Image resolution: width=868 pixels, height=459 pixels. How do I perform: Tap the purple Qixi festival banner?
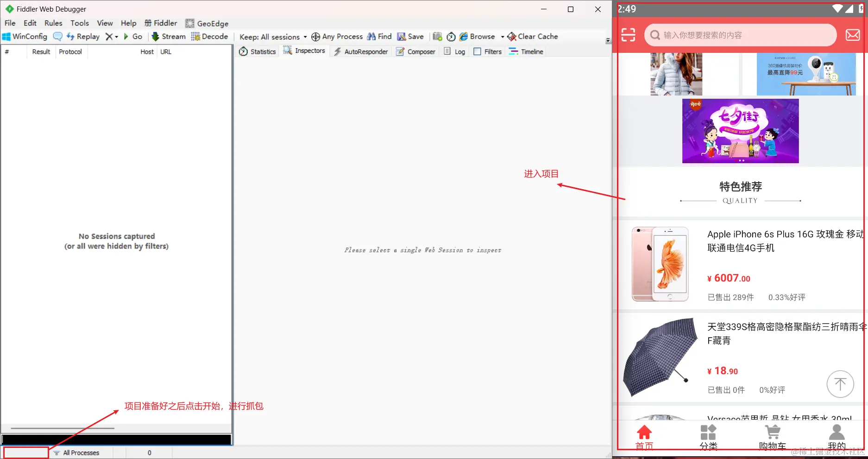740,131
